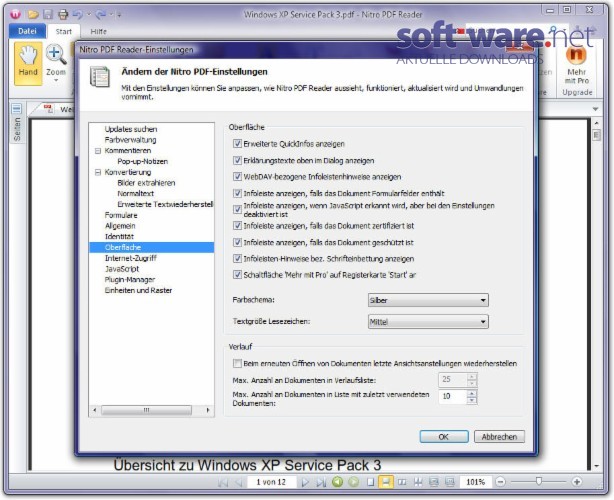This screenshot has width=614, height=500.
Task: Click the Redo arrow icon
Action: tap(101, 15)
